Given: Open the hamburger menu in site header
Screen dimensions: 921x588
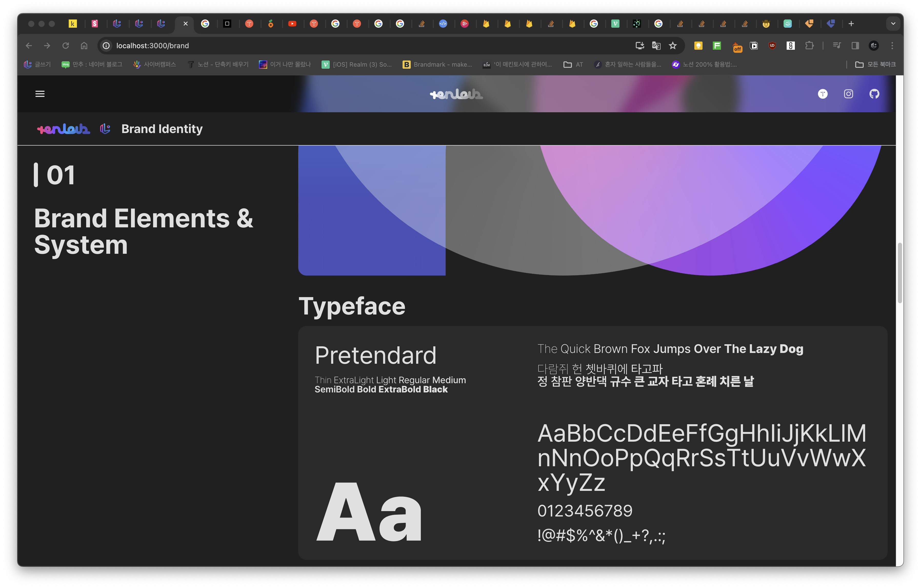Looking at the screenshot, I should [x=40, y=94].
